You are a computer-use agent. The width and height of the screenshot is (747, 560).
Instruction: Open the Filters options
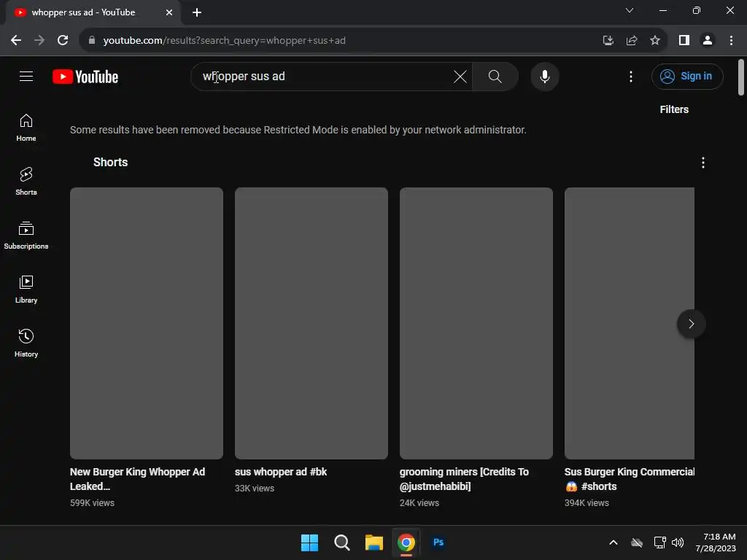tap(673, 109)
